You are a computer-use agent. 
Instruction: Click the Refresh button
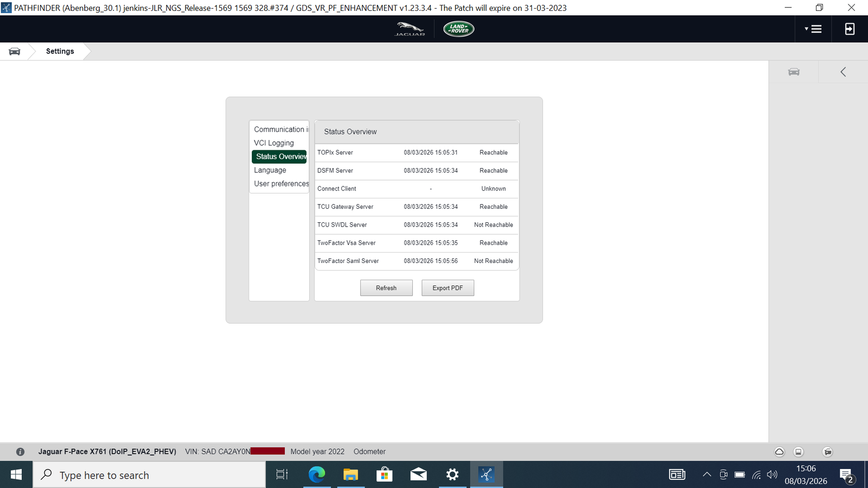386,288
